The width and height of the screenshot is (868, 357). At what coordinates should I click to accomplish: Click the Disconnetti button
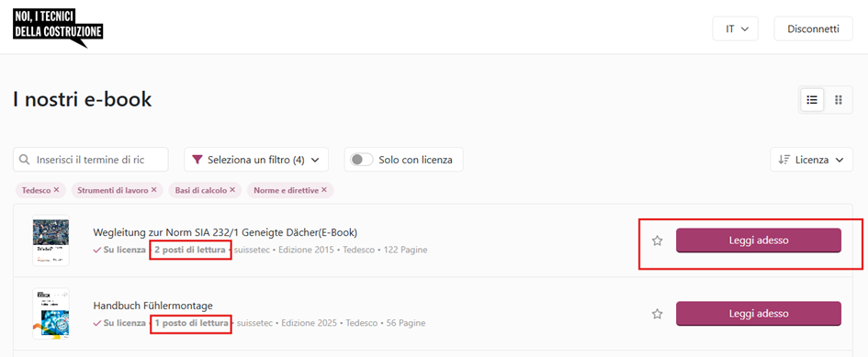coord(813,28)
